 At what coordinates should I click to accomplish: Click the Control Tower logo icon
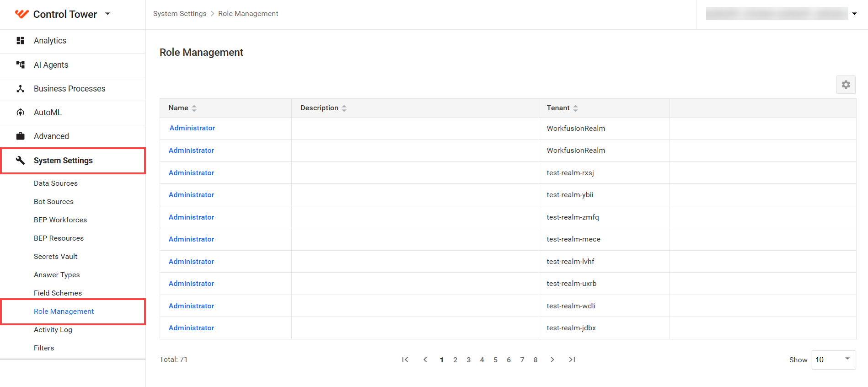(21, 14)
